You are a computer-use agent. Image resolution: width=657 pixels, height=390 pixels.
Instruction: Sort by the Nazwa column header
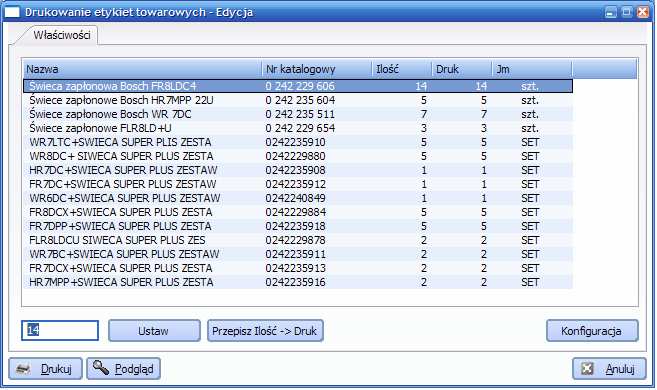142,69
